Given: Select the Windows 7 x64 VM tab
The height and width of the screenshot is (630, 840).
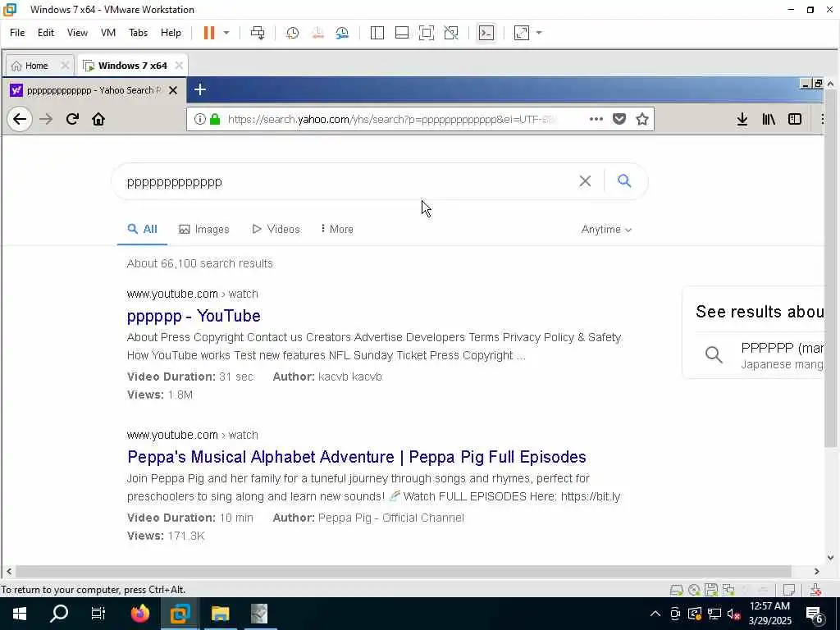Looking at the screenshot, I should coord(132,66).
